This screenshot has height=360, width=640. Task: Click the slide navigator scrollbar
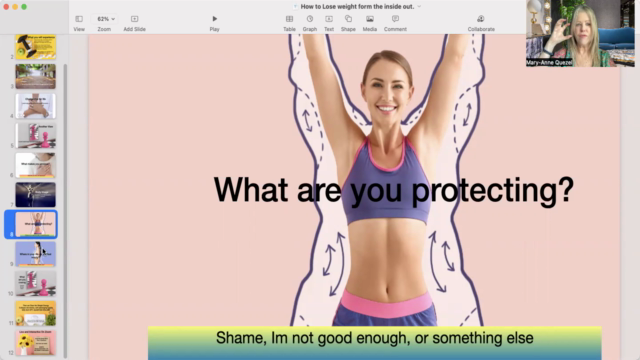coord(65,210)
